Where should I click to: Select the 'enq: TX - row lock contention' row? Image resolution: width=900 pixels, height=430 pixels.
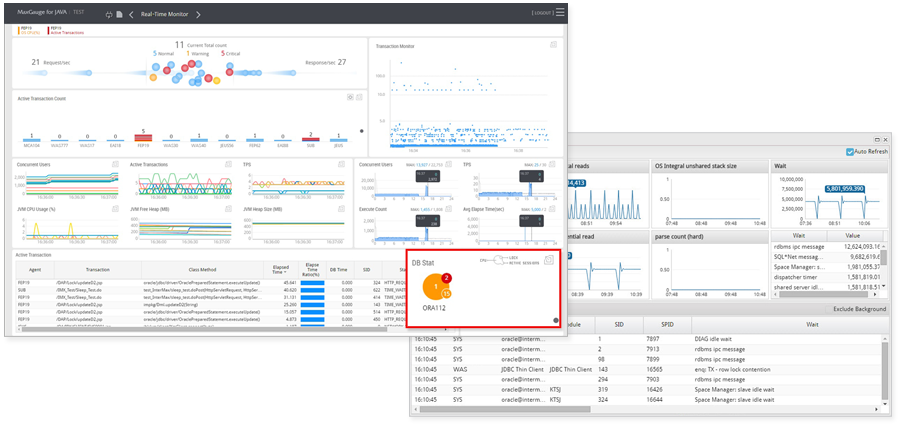click(647, 369)
